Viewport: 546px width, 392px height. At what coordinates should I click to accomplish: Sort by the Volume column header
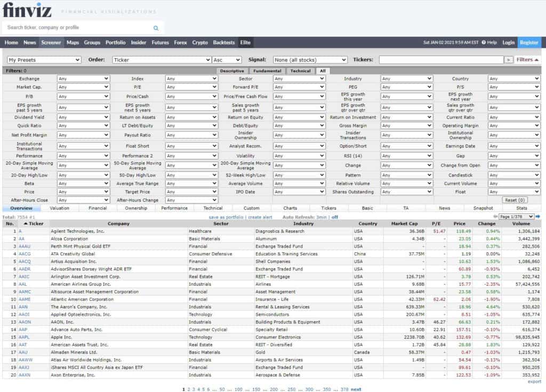point(521,223)
